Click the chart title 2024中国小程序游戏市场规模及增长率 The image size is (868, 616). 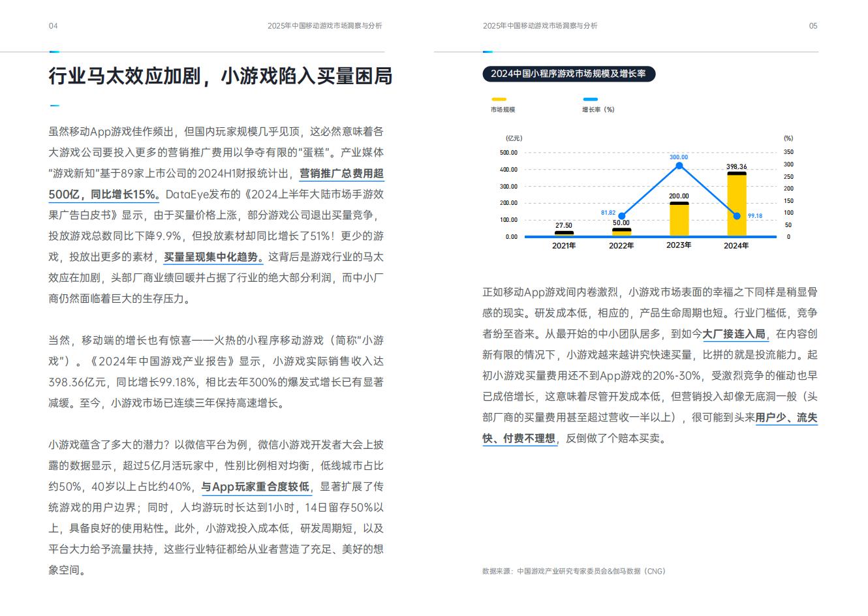tap(568, 74)
